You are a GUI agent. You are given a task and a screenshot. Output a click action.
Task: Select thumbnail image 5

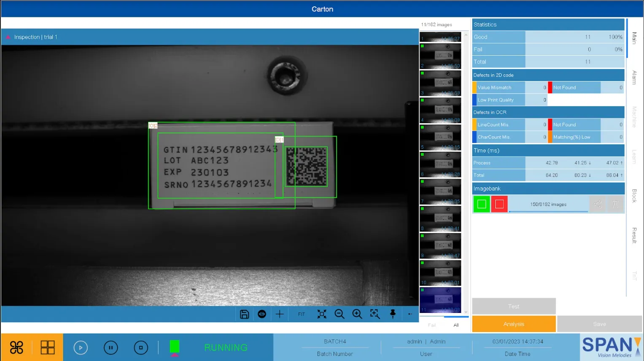(440, 137)
